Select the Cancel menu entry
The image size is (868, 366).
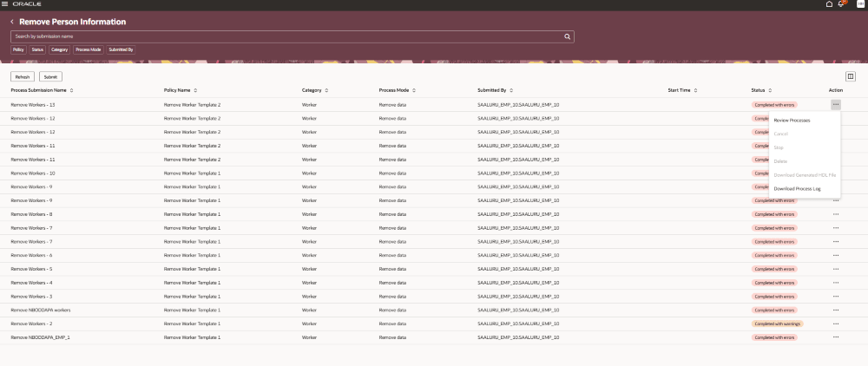pos(805,134)
